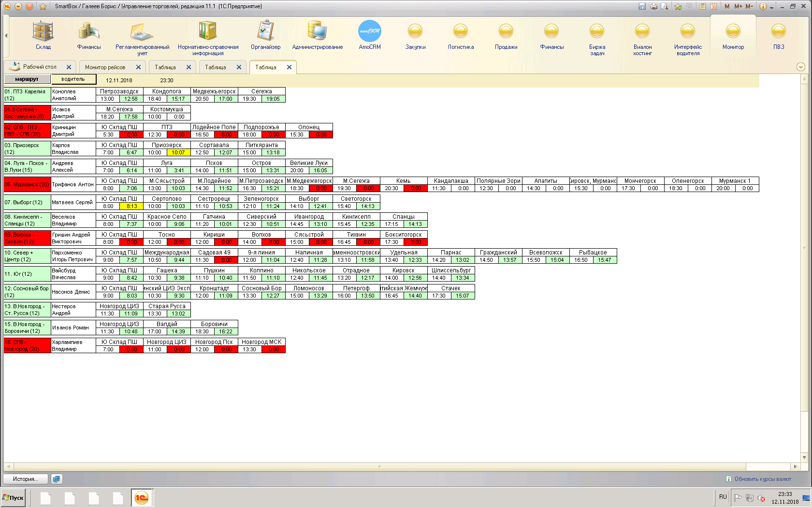
Task: Toggle the маршрут header button
Action: (27, 79)
